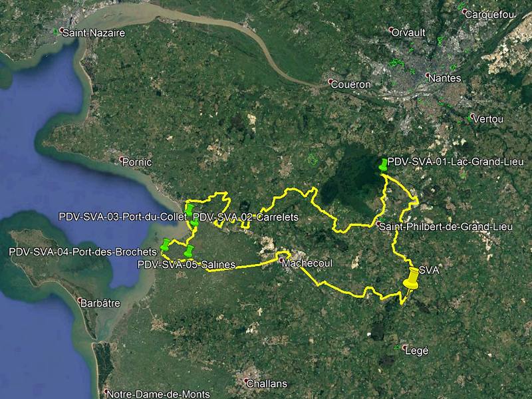The height and width of the screenshot is (399, 532).
Task: Click the Barbâtre place label
Action: pos(100,303)
